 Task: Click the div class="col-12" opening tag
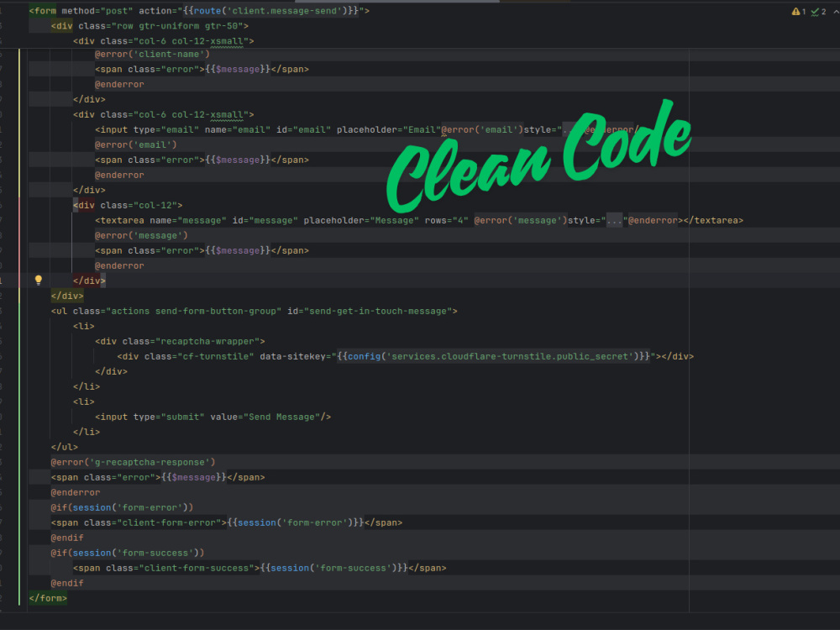[x=128, y=205]
